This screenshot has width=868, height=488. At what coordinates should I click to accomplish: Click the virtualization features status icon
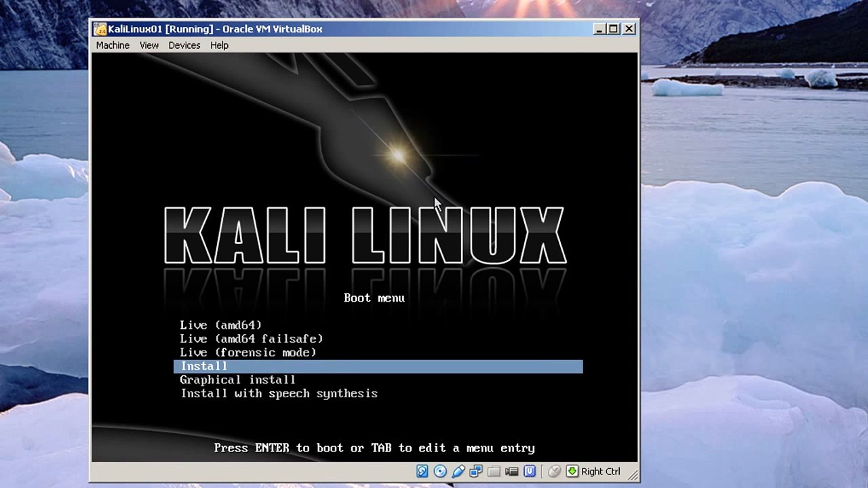click(x=530, y=471)
